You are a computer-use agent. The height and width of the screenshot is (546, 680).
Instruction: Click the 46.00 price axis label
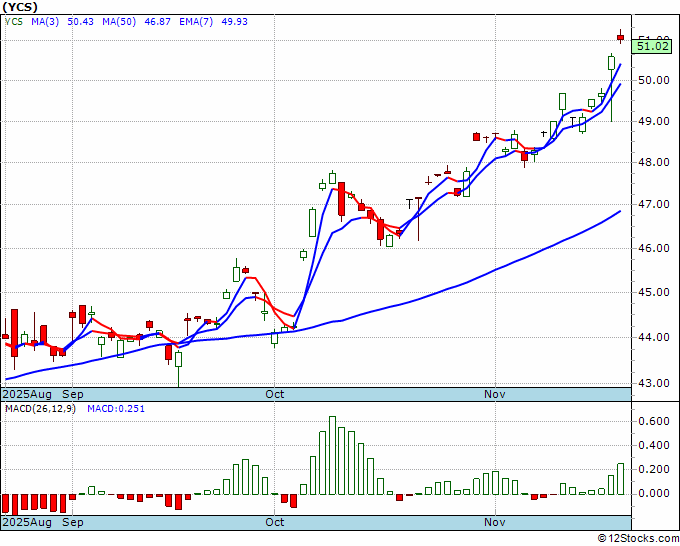[x=654, y=248]
